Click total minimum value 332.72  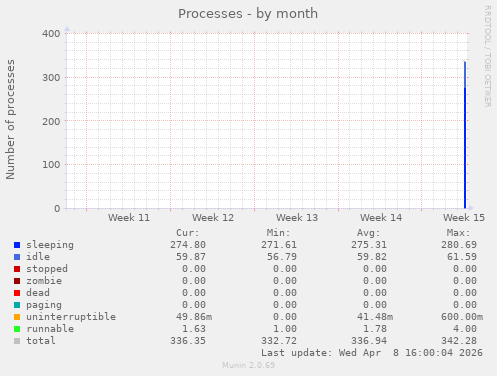point(279,341)
